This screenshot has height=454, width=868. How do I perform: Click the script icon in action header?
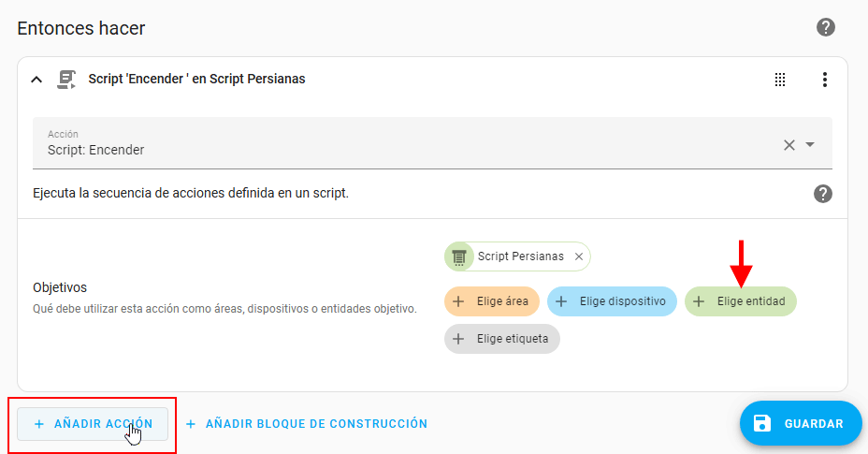tap(66, 80)
